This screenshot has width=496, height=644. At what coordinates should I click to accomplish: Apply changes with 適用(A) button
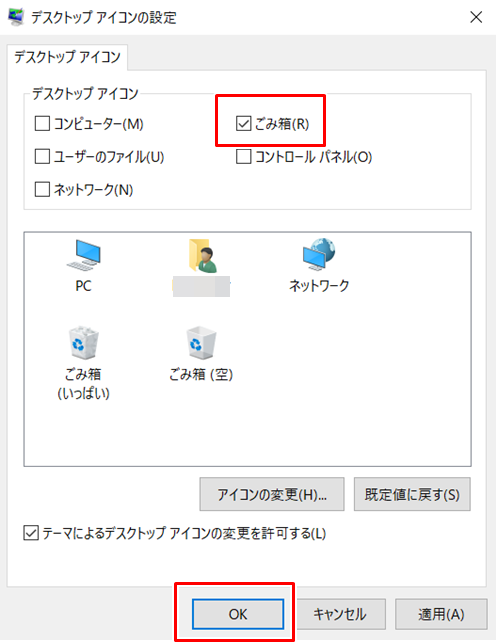(441, 614)
